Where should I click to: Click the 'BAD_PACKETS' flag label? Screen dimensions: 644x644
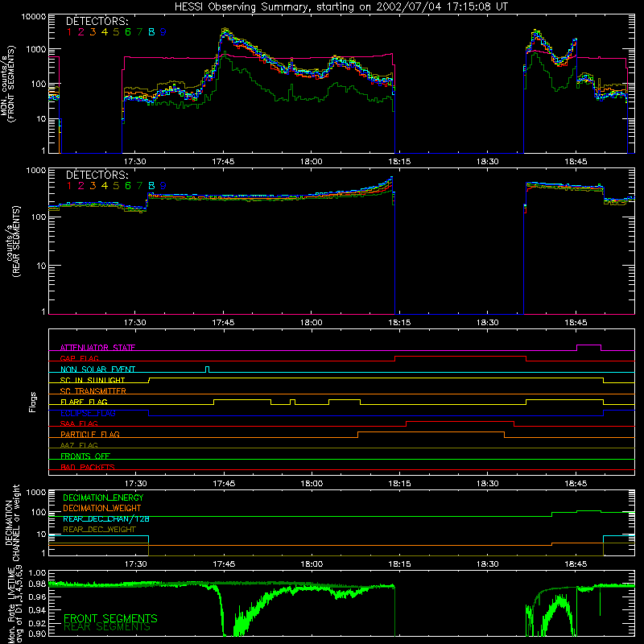(x=88, y=467)
